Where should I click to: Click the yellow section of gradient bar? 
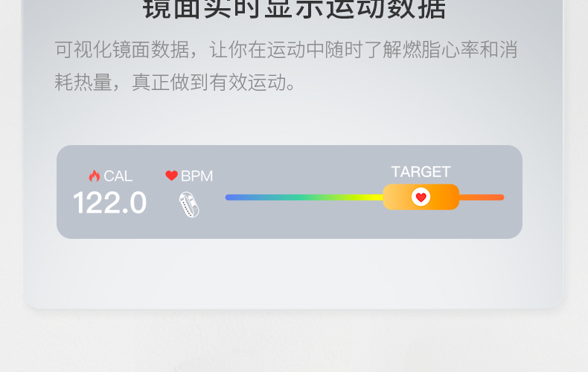pyautogui.click(x=369, y=197)
